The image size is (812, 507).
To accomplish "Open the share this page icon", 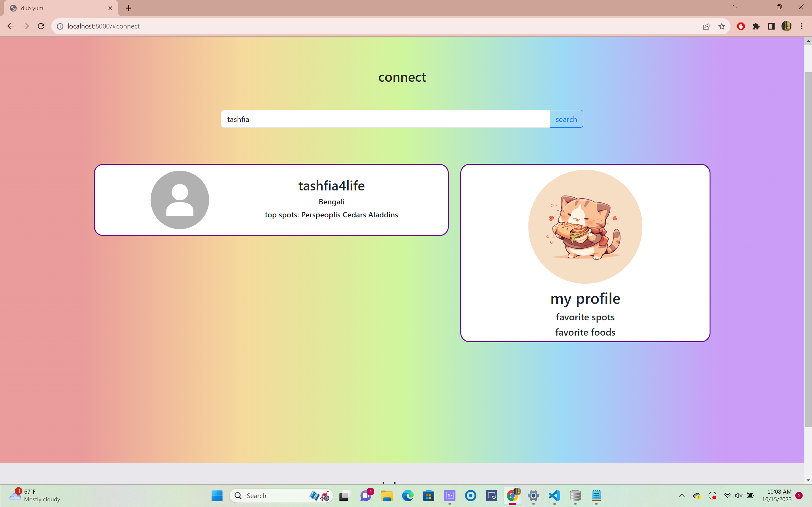I will coord(706,26).
